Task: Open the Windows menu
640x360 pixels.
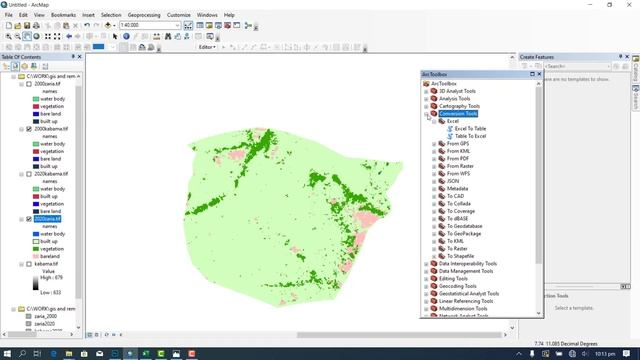Action: point(207,15)
